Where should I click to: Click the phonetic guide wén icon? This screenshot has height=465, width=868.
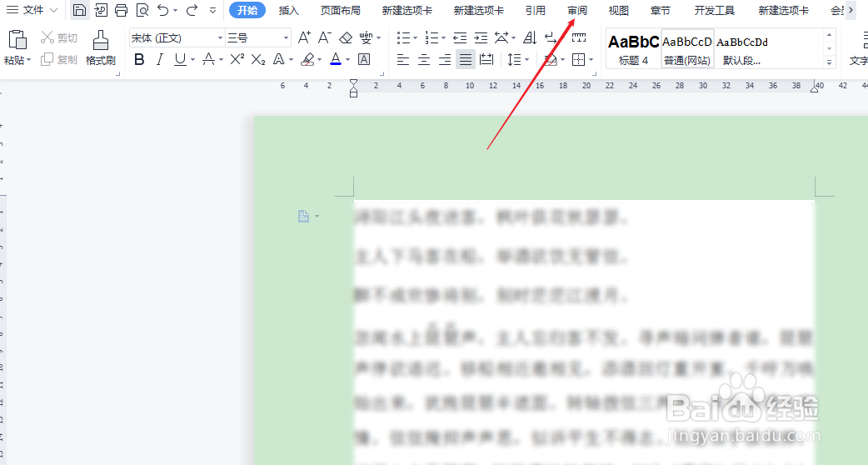[366, 37]
